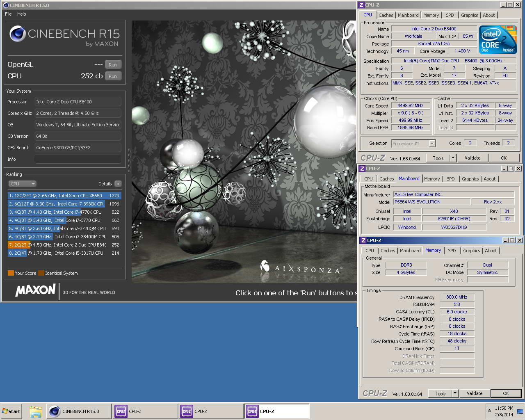Open SPD tab in top CPU-Z window

[450, 15]
